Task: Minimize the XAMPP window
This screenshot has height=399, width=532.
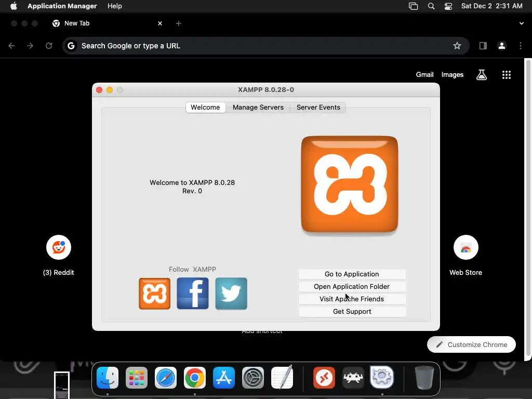Action: (x=110, y=90)
